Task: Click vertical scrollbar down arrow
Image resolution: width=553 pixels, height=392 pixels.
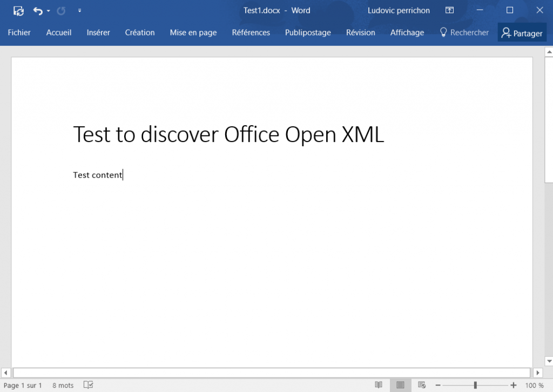Action: (x=549, y=361)
